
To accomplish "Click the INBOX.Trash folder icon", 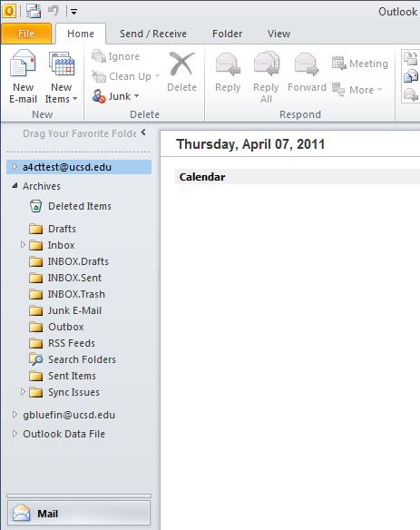I will coord(35,294).
